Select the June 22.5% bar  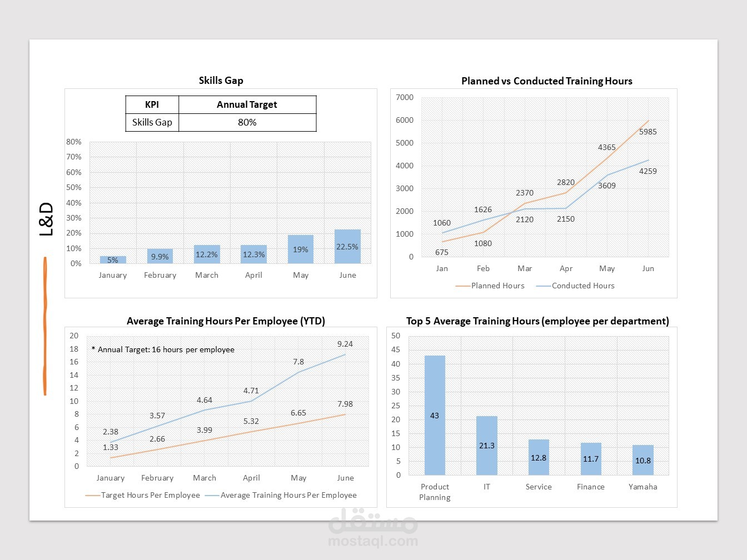347,246
